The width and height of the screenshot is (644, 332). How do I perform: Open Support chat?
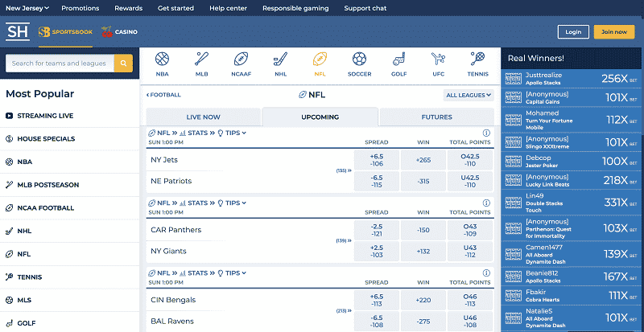tap(365, 8)
